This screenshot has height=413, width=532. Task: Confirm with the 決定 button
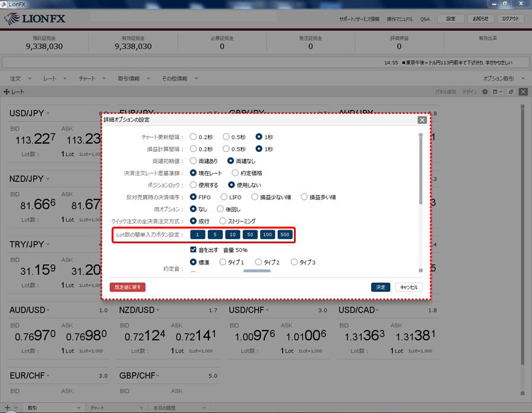click(x=381, y=287)
